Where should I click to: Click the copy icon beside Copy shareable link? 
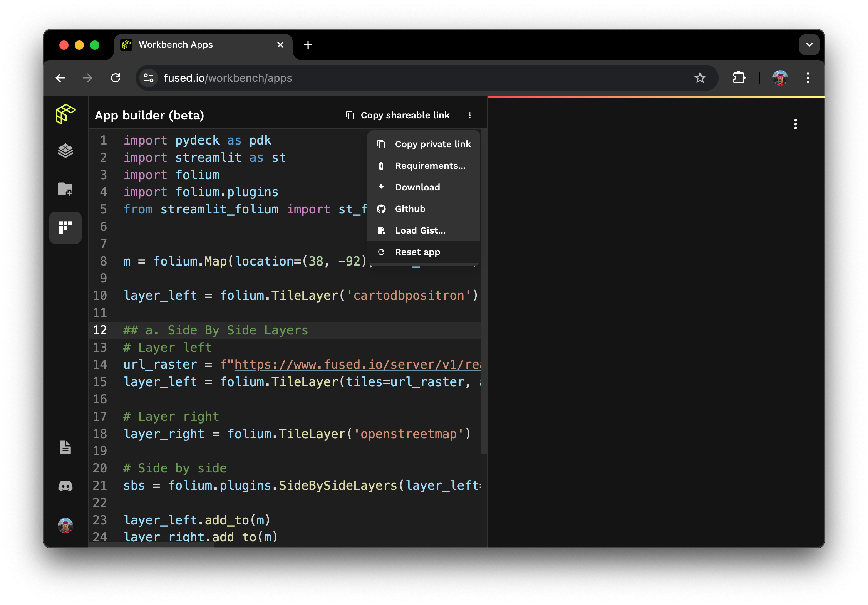click(350, 115)
